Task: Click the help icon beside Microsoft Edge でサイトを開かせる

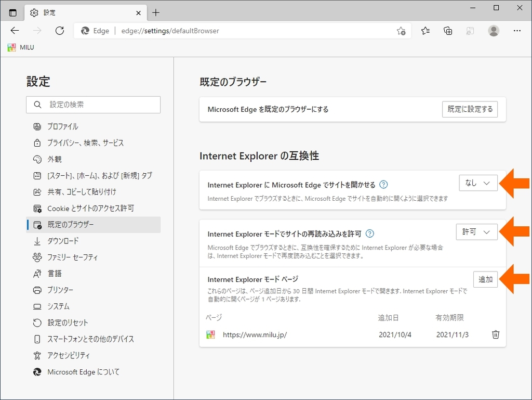Action: point(383,184)
